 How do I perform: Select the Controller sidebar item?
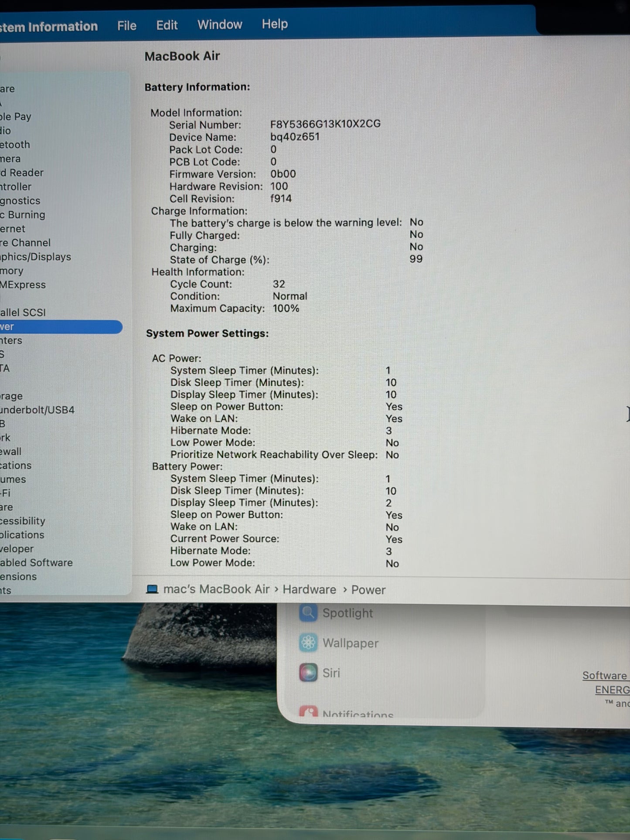click(16, 187)
